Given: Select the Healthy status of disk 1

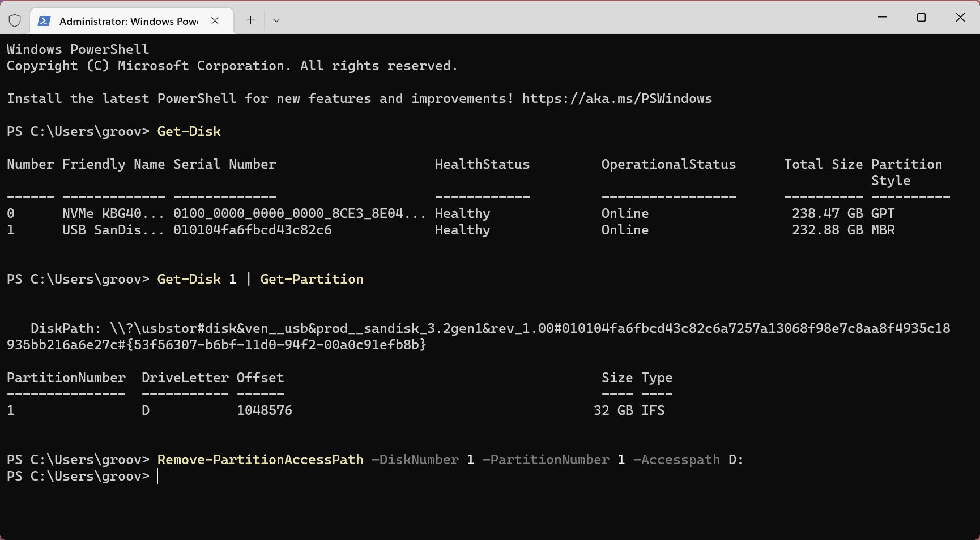Looking at the screenshot, I should [x=462, y=230].
